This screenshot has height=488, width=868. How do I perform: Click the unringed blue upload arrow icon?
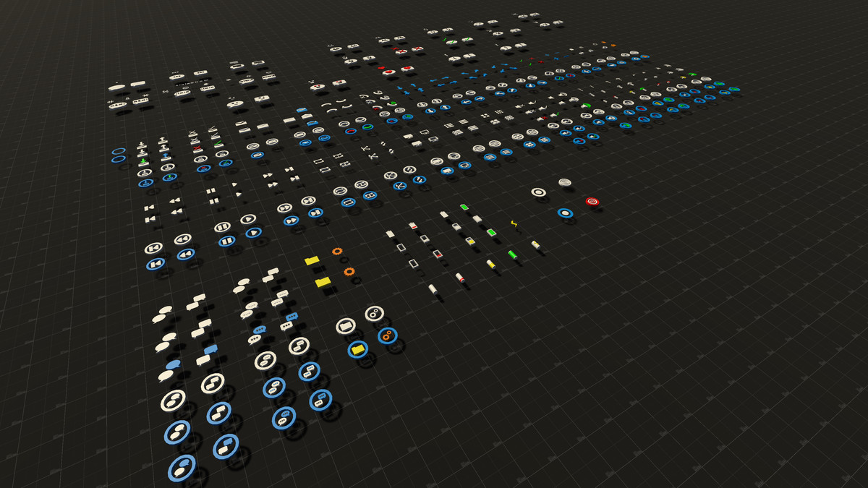click(x=166, y=156)
